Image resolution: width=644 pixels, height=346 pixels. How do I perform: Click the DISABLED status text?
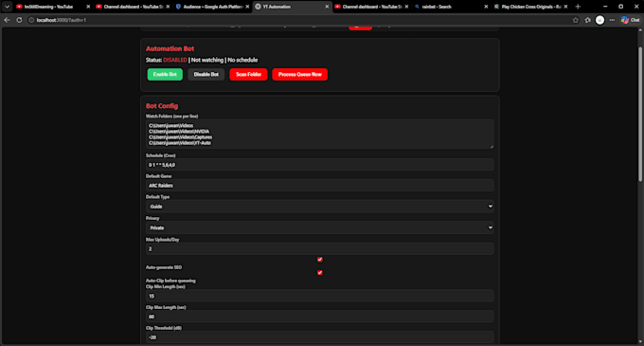pos(175,60)
